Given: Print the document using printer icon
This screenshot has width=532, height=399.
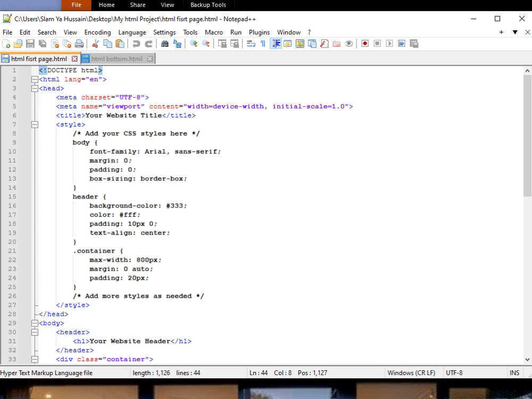Looking at the screenshot, I should [79, 44].
